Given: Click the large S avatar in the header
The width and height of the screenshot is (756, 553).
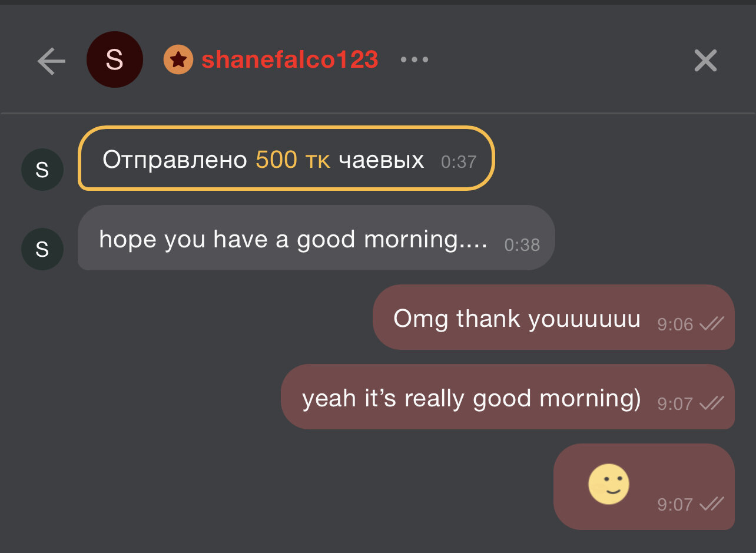Looking at the screenshot, I should pyautogui.click(x=115, y=60).
